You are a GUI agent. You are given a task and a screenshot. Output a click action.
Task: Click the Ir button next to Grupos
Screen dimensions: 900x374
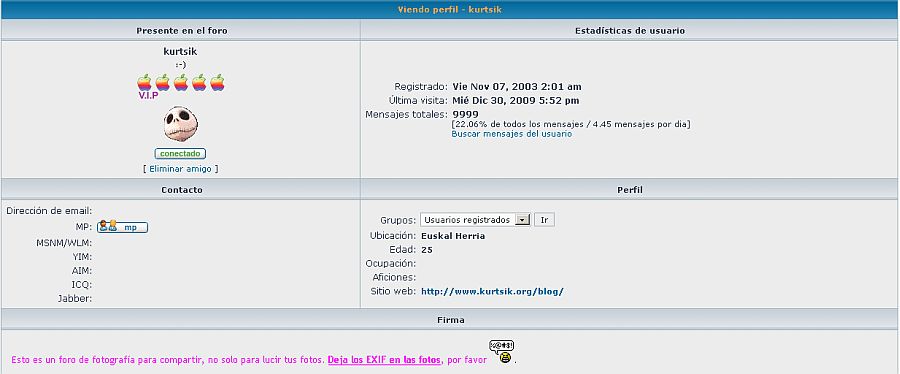click(544, 220)
